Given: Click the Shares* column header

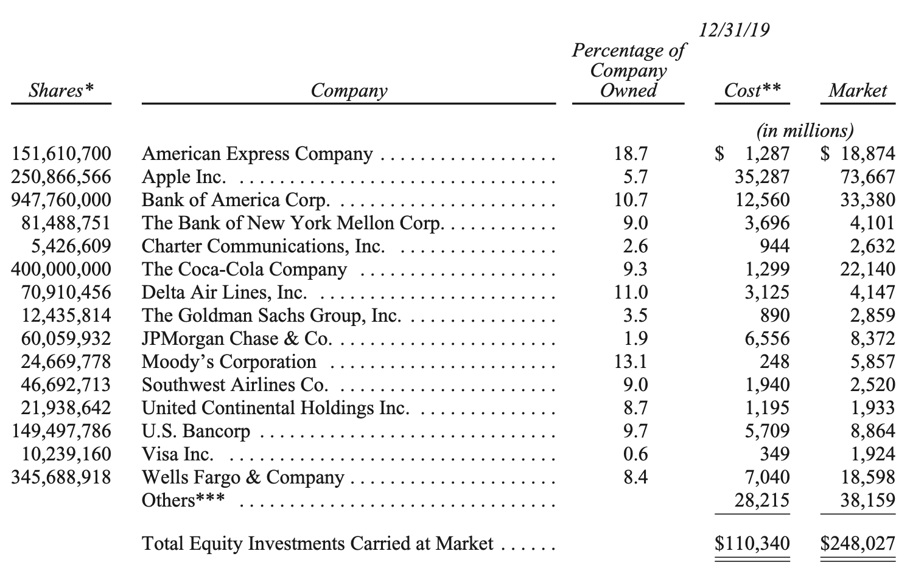Looking at the screenshot, I should [61, 91].
